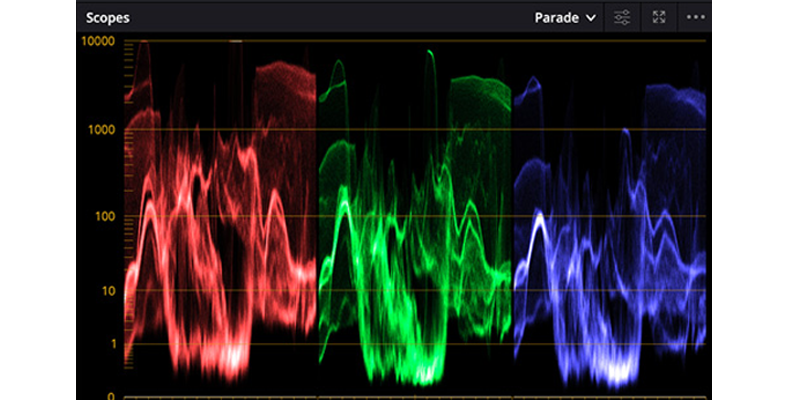This screenshot has width=792, height=400.
Task: Expand the Scopes panel to full view
Action: 659,17
